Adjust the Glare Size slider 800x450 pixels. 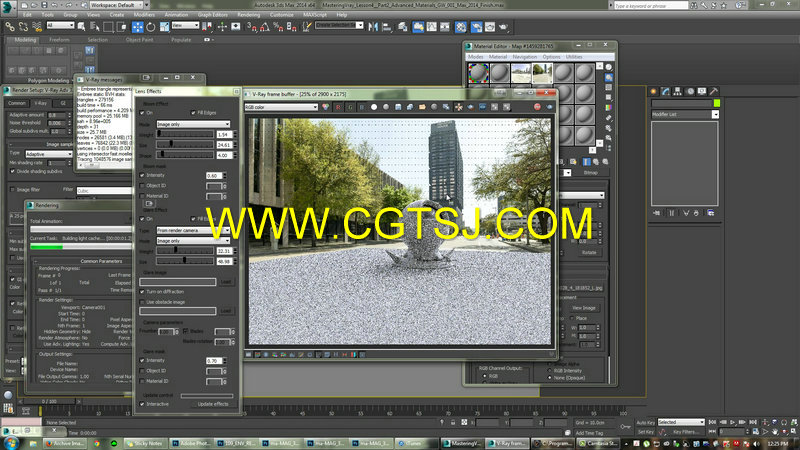coord(185,261)
